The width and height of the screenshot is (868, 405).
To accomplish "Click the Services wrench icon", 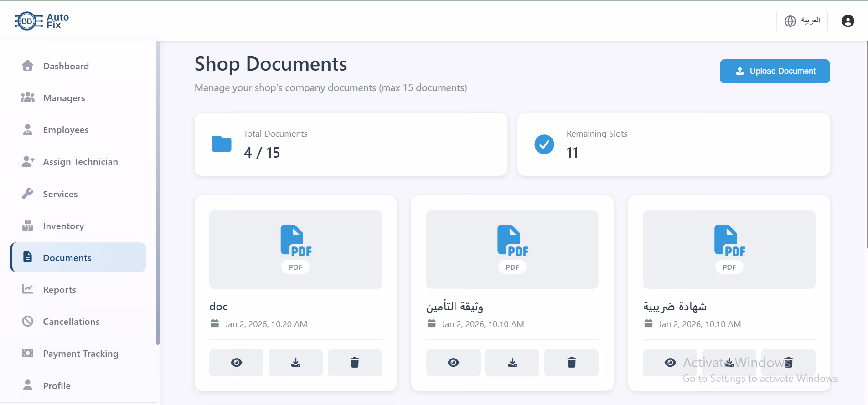I will pyautogui.click(x=28, y=194).
